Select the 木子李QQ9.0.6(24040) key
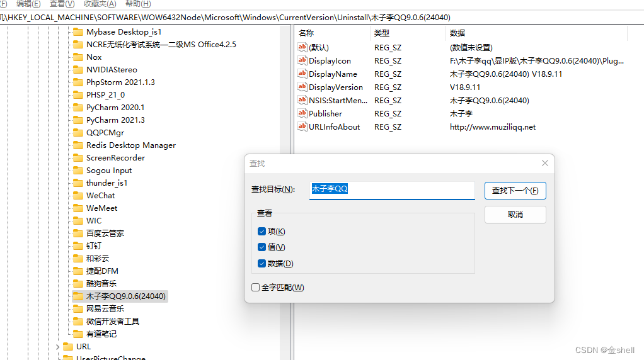644x360 pixels. click(125, 296)
